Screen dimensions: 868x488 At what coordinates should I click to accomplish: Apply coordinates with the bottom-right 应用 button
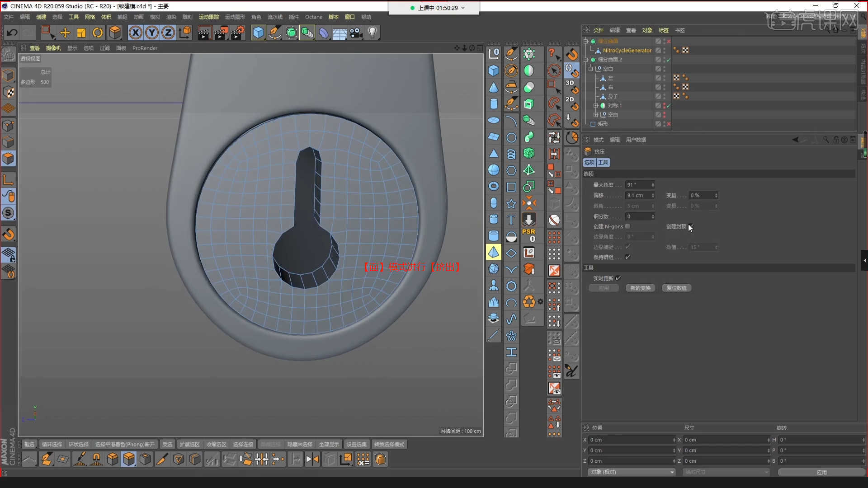(821, 472)
